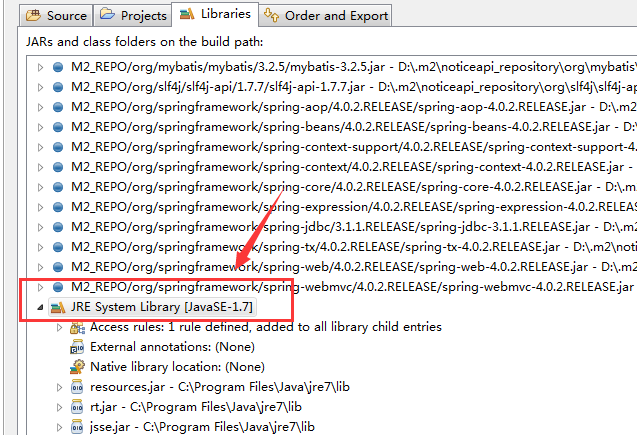This screenshot has height=435, width=637.
Task: Select the spring-tx-4.0.2.RELEASE.jar row
Action: 353,247
